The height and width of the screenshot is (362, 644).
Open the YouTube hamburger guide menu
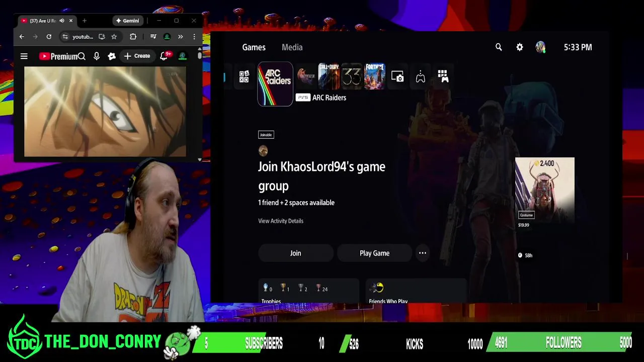click(x=24, y=56)
